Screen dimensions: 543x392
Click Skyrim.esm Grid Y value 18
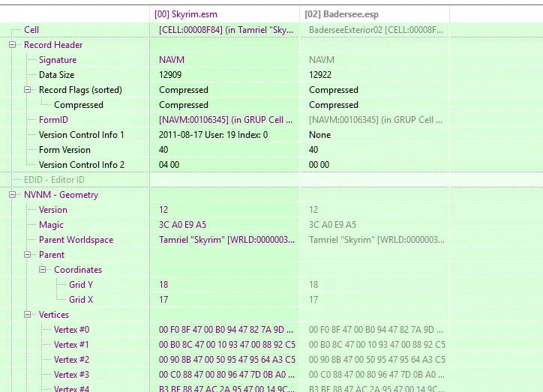tap(163, 284)
